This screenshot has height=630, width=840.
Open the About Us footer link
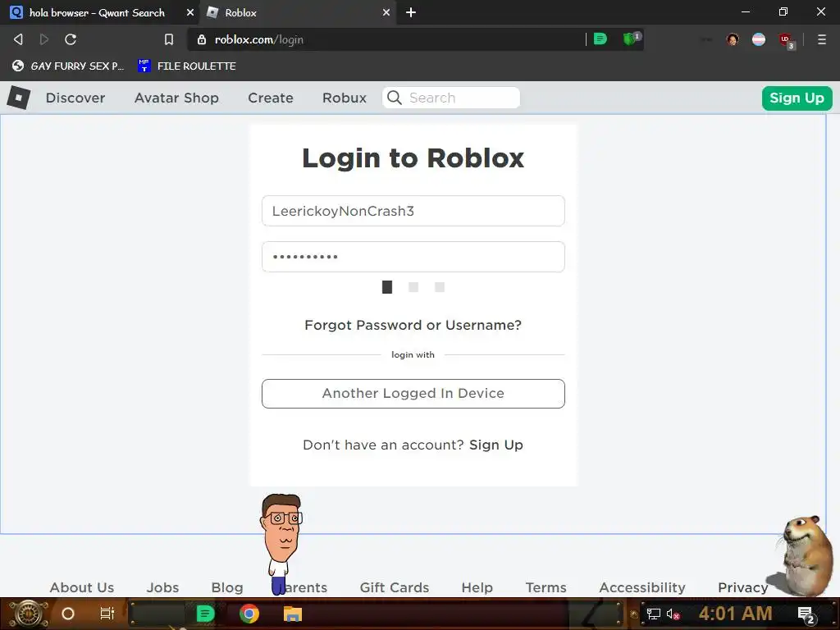[x=82, y=587]
